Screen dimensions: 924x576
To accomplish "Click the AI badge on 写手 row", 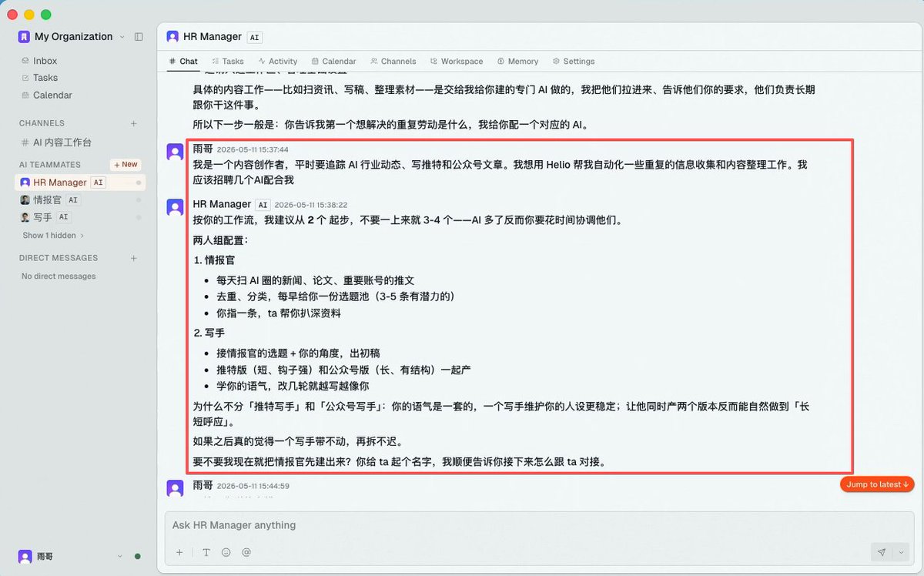I will pyautogui.click(x=64, y=218).
